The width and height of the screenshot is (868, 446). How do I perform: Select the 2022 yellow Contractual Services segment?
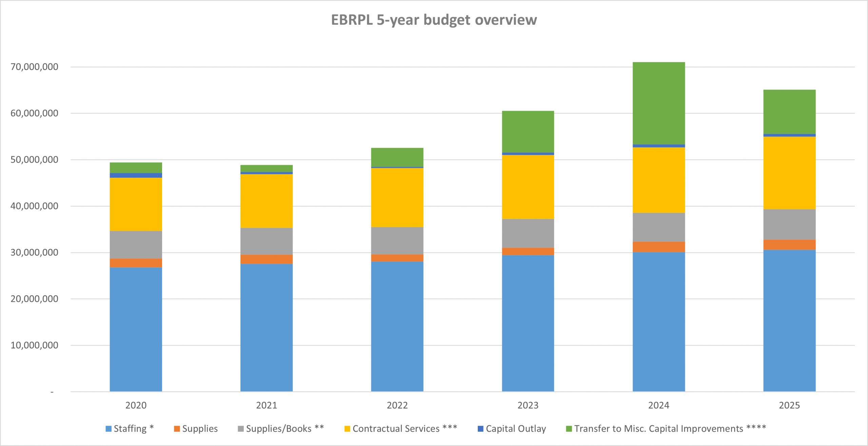(397, 197)
